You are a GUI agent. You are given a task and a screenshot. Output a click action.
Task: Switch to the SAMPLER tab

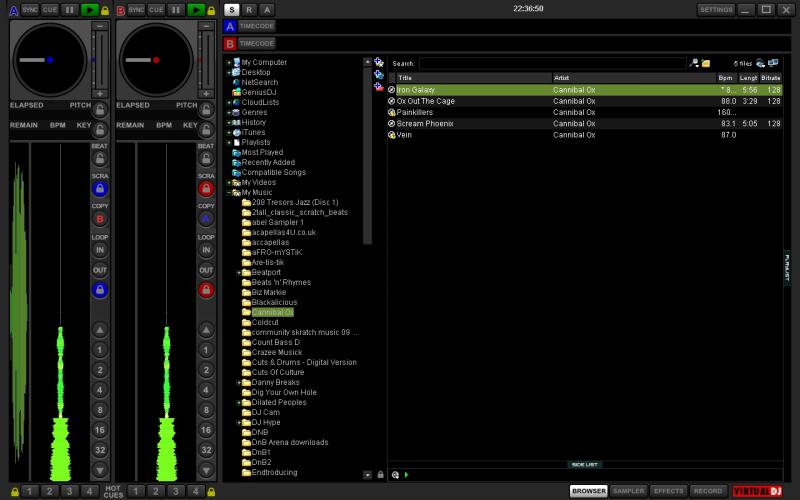tap(628, 491)
